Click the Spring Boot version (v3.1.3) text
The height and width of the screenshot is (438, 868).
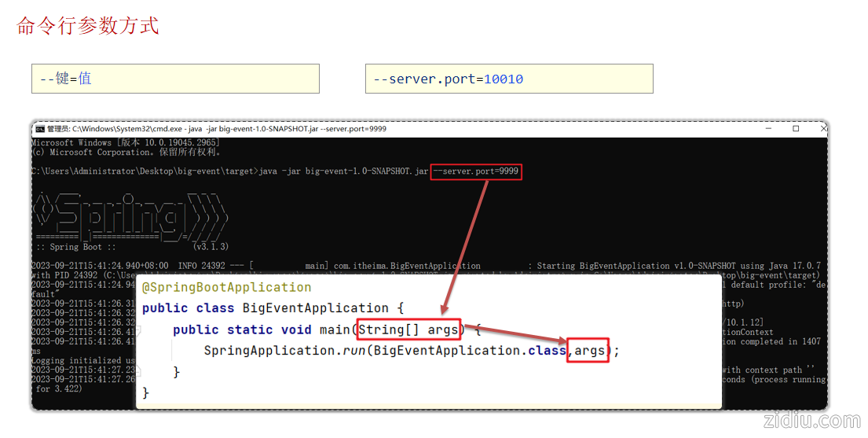coord(211,247)
